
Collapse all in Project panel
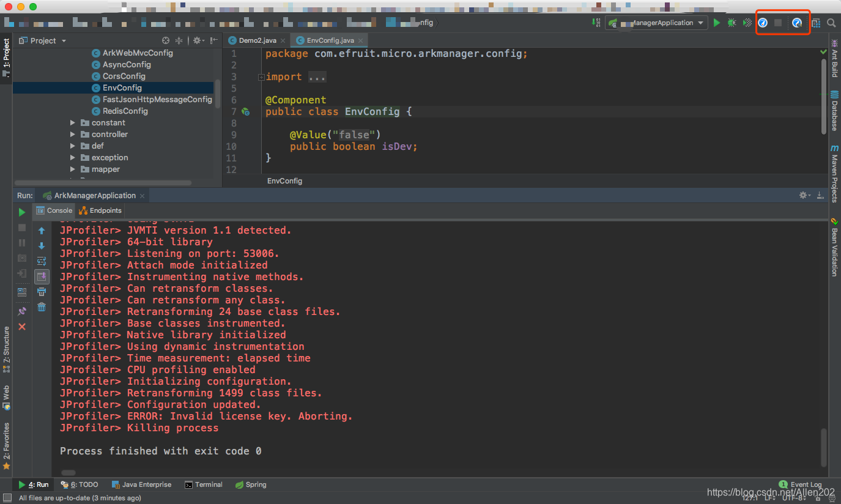pyautogui.click(x=179, y=40)
